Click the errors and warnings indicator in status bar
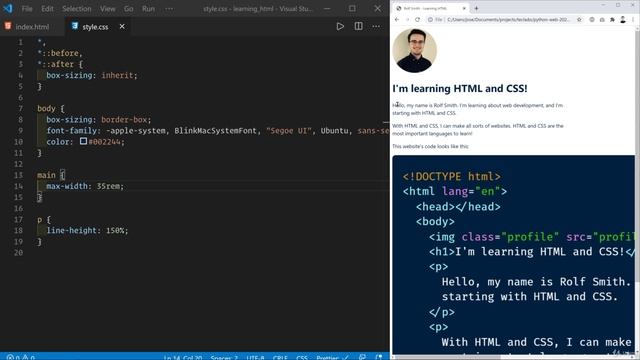The width and height of the screenshot is (640, 360). coord(20,357)
